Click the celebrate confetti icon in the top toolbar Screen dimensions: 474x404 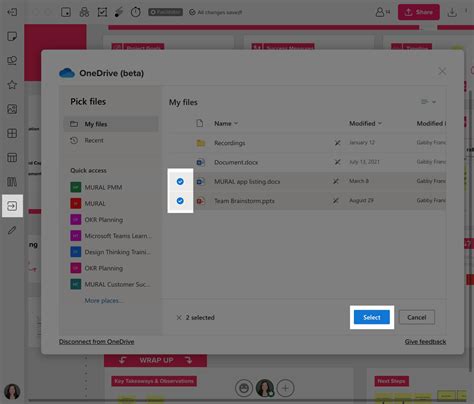point(118,12)
